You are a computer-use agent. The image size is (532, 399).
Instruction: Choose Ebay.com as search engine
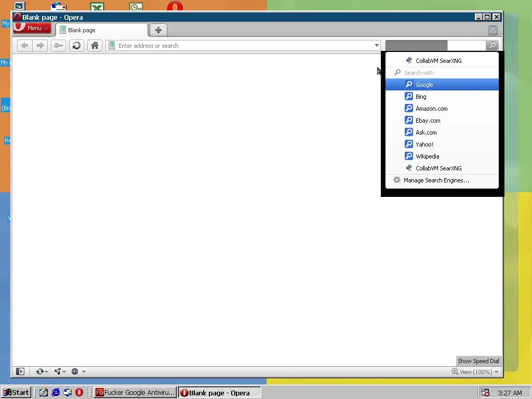[x=442, y=121]
